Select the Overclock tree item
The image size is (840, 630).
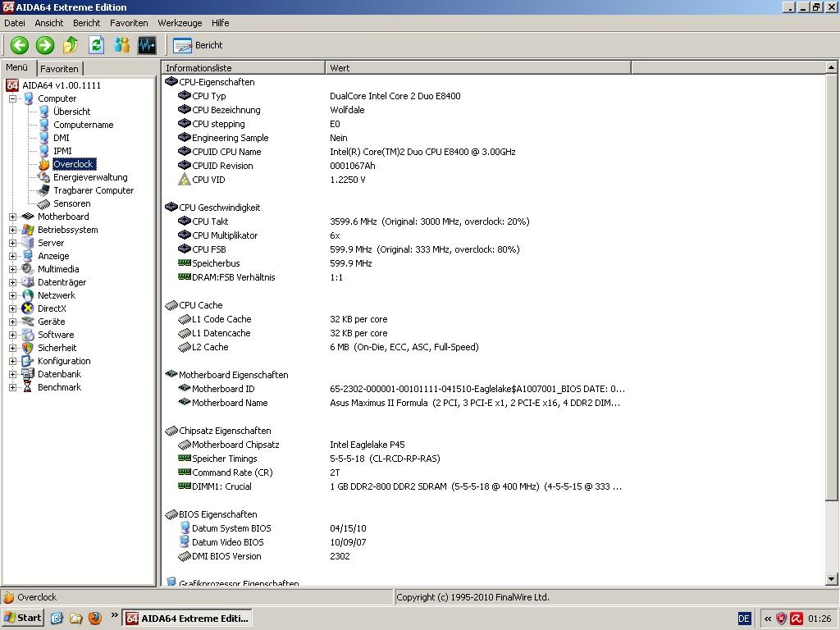coord(74,164)
